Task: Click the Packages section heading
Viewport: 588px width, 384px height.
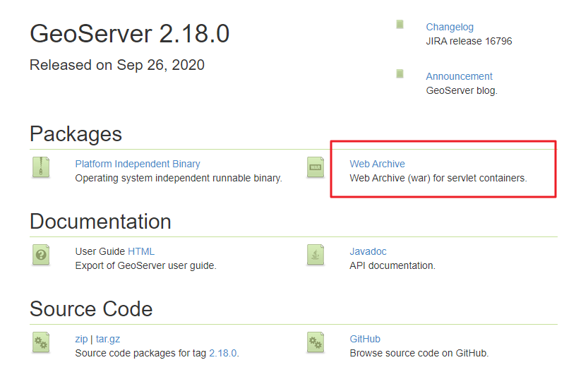Action: click(x=76, y=134)
